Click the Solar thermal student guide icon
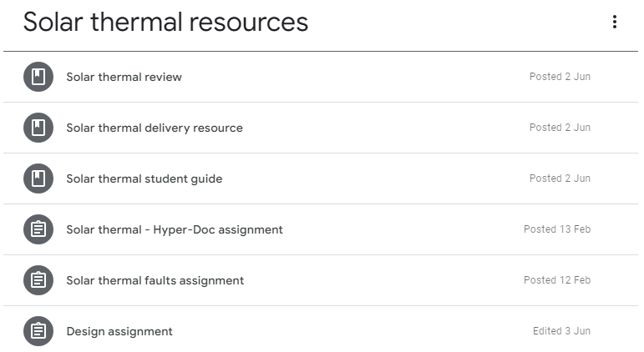Viewport: 644px width, 352px height. tap(38, 179)
